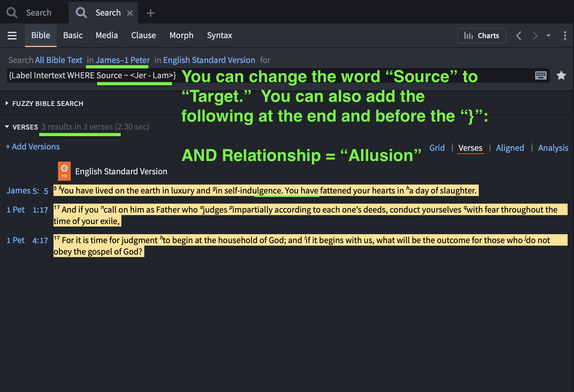574x392 pixels.
Task: Go forward with the right arrow
Action: click(x=535, y=36)
